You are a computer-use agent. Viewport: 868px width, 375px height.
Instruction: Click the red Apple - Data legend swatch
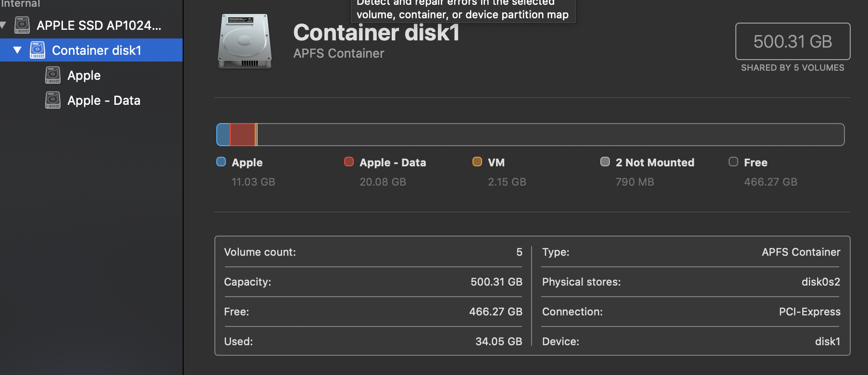click(x=349, y=162)
